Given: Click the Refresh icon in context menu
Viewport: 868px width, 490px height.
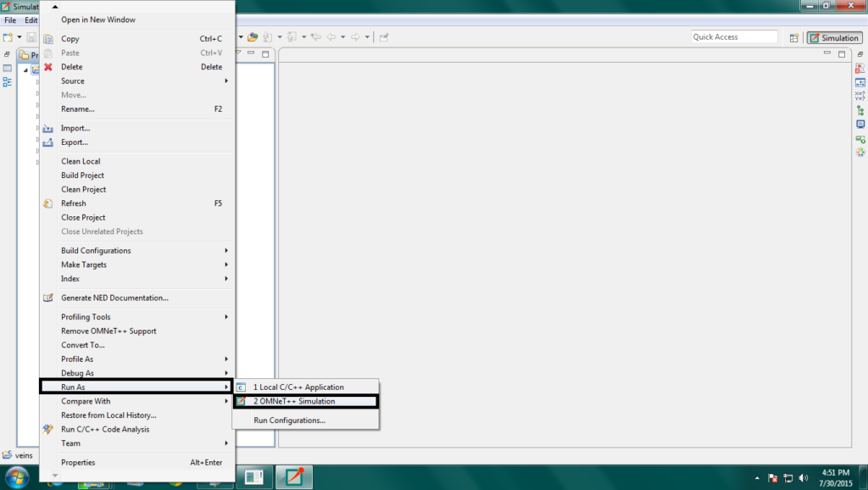Looking at the screenshot, I should [x=48, y=203].
